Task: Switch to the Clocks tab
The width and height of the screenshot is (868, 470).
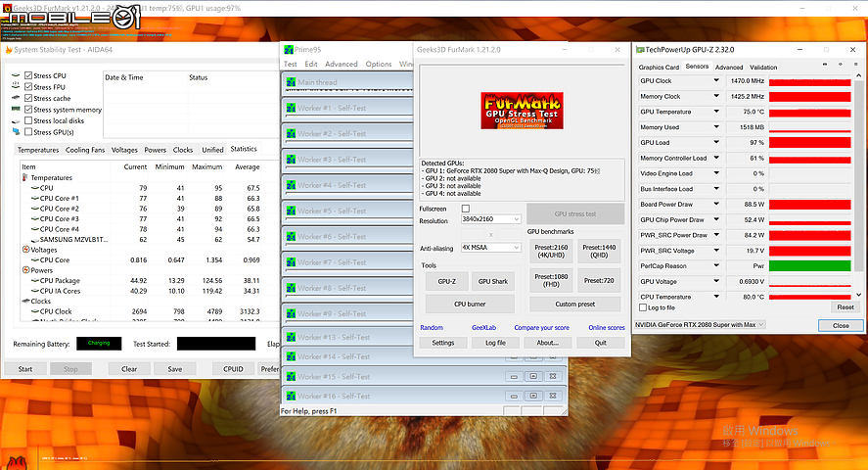Action: 183,150
